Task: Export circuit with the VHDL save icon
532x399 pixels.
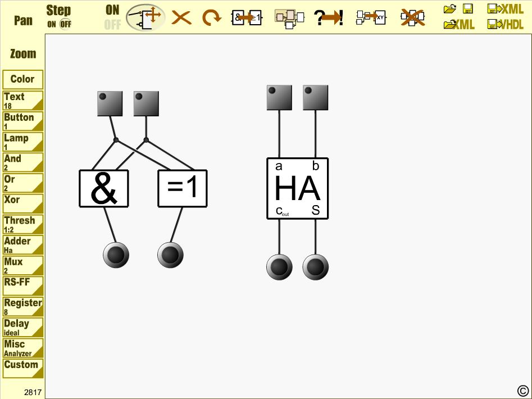Action: coord(506,25)
